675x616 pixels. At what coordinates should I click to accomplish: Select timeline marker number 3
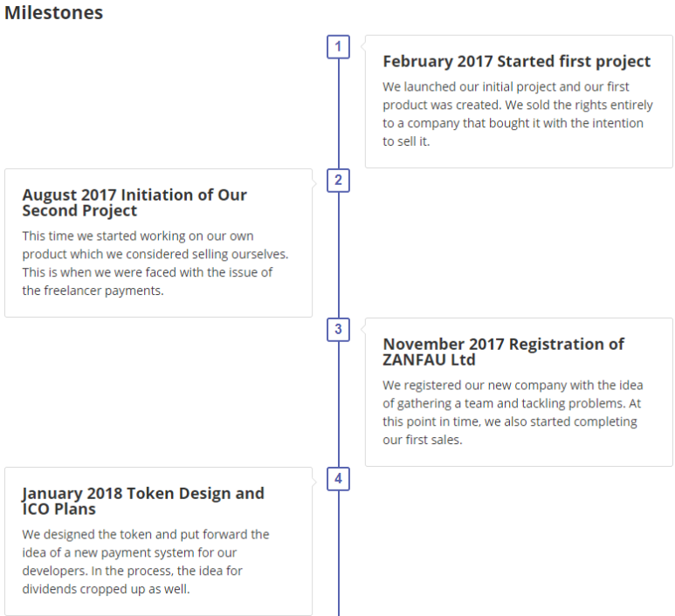tap(338, 330)
